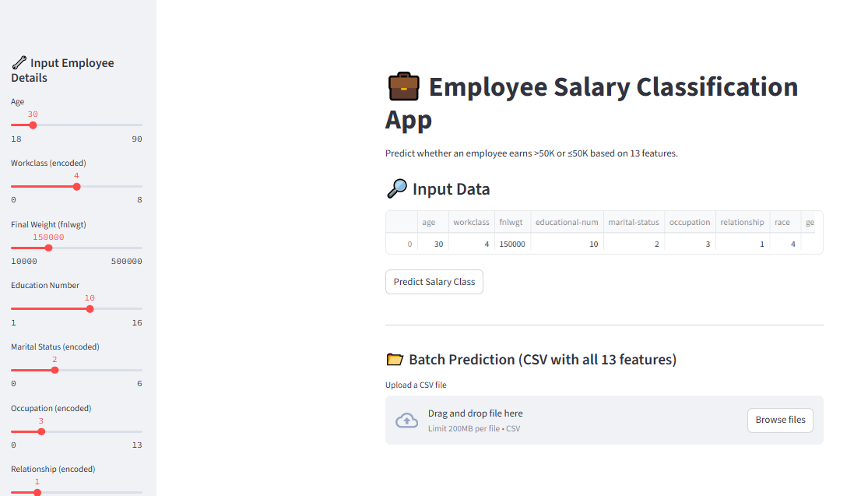Click the Upload a CSV file label

[x=415, y=385]
